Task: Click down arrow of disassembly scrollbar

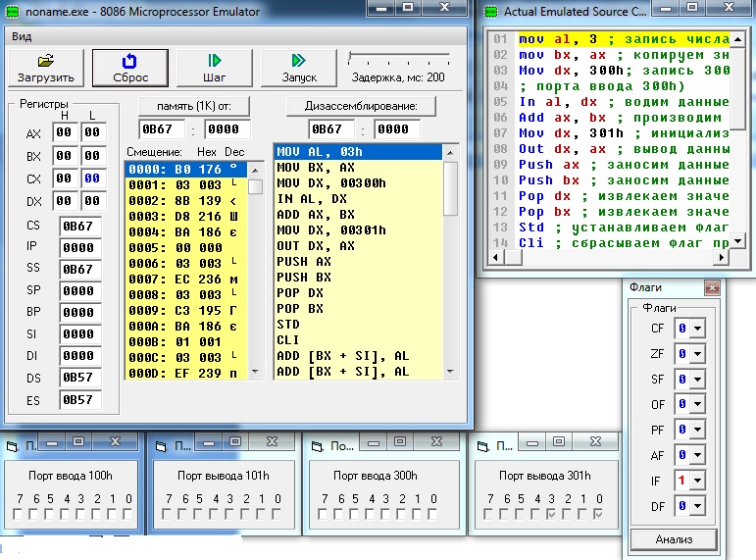Action: pyautogui.click(x=450, y=372)
